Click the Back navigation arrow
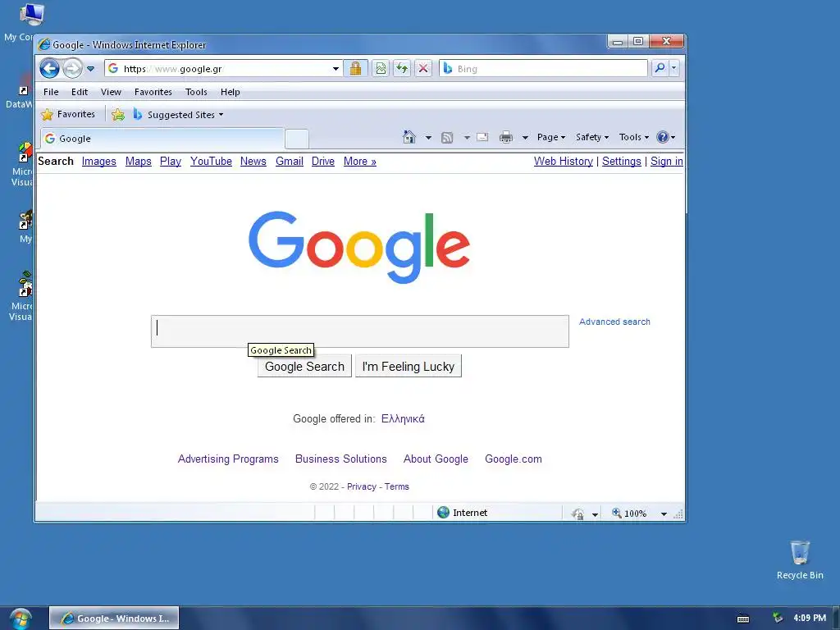Image resolution: width=840 pixels, height=630 pixels. pos(50,69)
